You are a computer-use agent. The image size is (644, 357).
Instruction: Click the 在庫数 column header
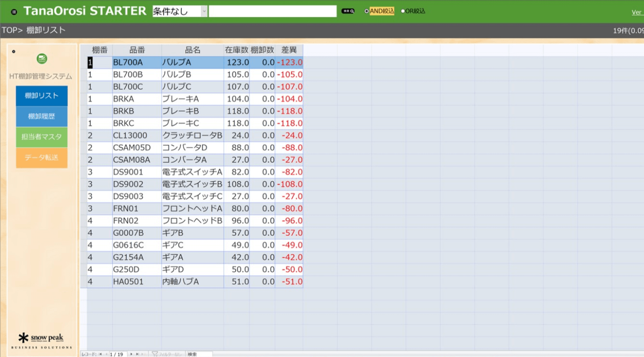[237, 50]
